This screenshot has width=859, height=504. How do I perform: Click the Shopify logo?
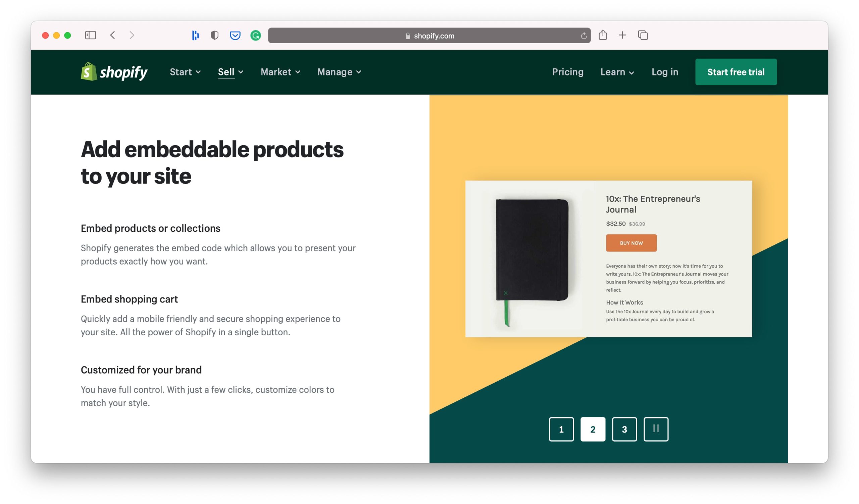click(x=114, y=72)
